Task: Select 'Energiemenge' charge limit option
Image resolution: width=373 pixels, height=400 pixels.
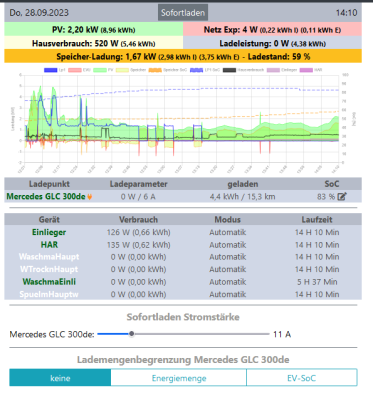Action: click(x=179, y=378)
